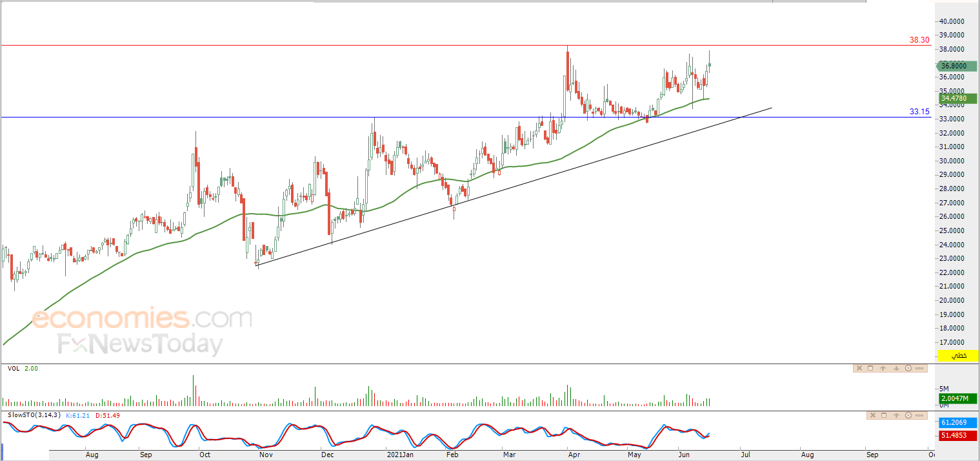
Task: Select the red 38.30 resistance label
Action: (919, 40)
